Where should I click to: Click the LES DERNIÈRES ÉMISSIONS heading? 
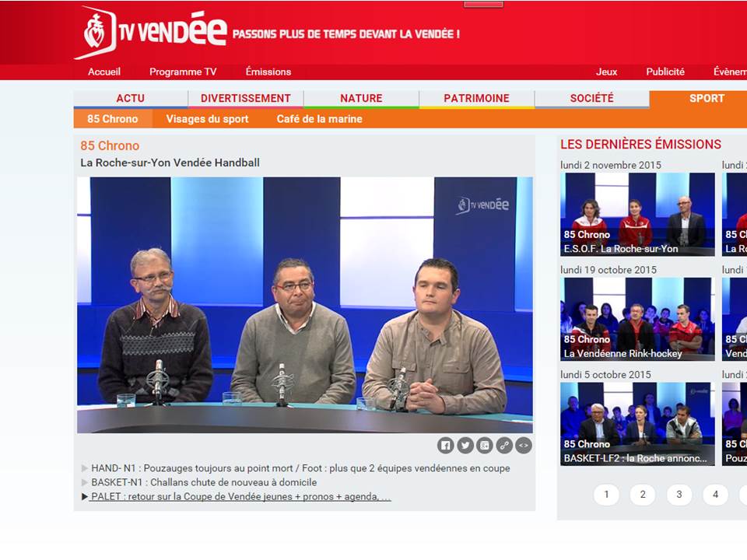(640, 145)
